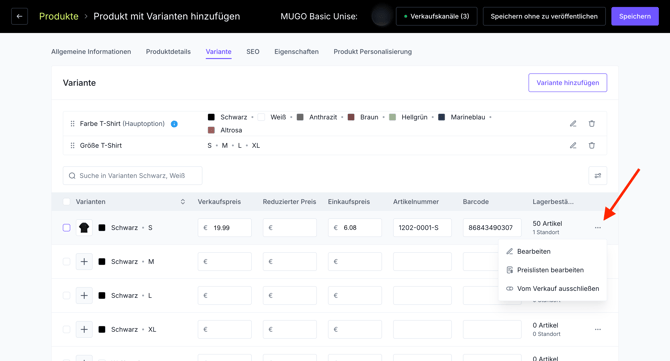This screenshot has width=670, height=361.
Task: Delete Größe T-Shirt option via trash icon
Action: tap(591, 145)
